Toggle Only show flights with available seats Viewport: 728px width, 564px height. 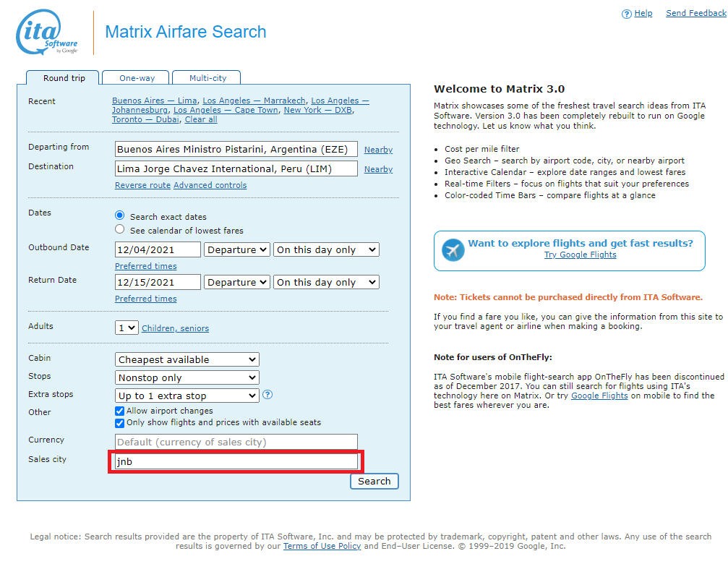coord(119,423)
